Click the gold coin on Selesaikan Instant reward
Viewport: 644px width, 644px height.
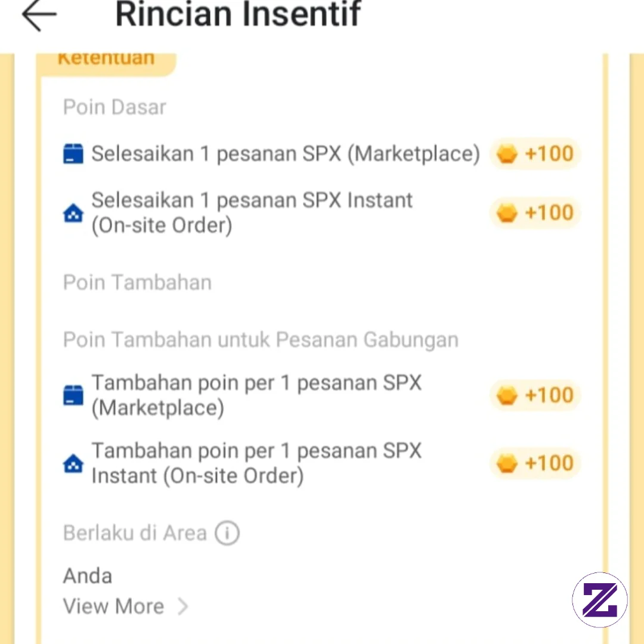(x=507, y=213)
